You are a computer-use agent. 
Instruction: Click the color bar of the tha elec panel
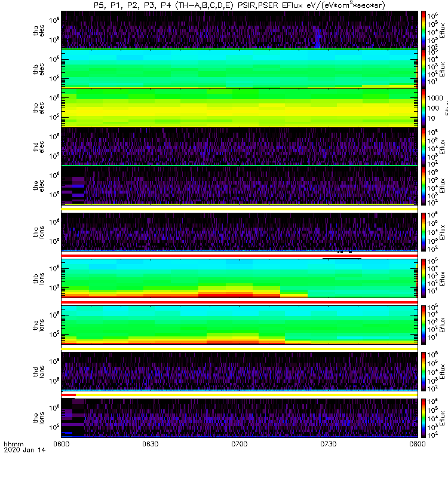coord(424,30)
